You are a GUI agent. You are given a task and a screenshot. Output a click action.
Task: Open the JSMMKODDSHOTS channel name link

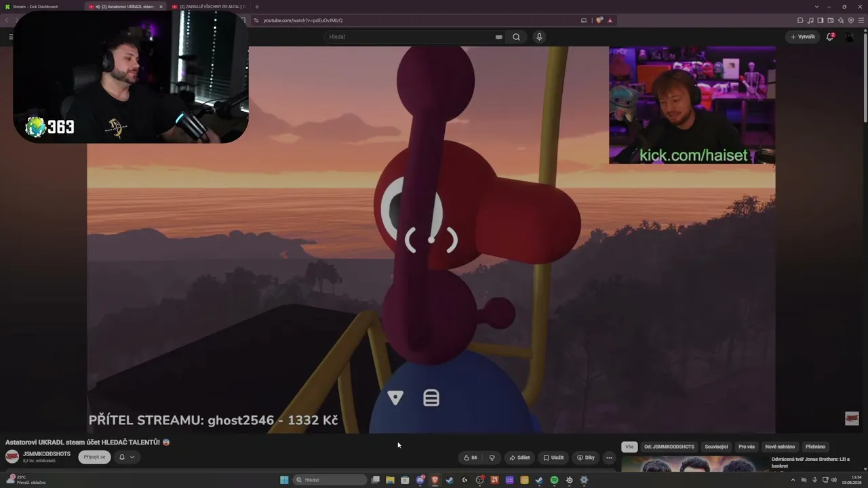(x=47, y=454)
